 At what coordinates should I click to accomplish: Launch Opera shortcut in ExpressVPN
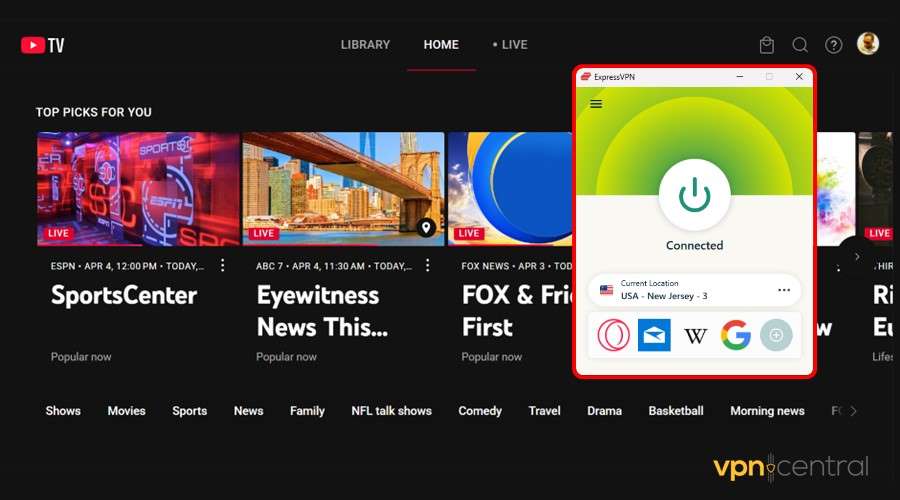pos(613,335)
